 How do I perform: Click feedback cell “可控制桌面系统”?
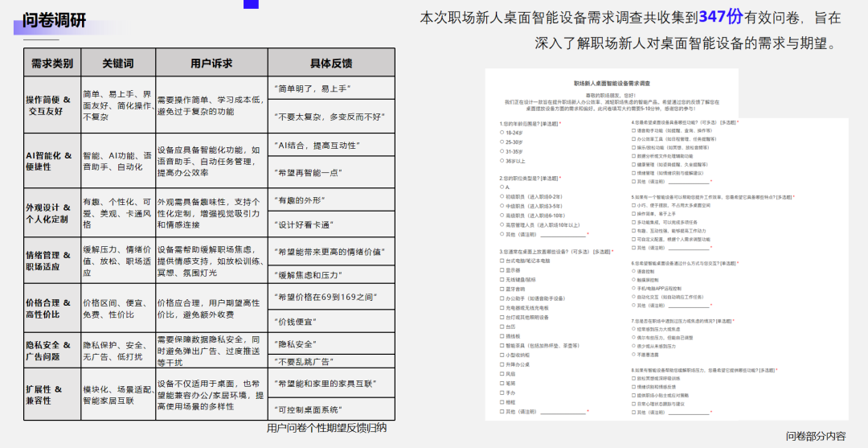click(x=331, y=409)
